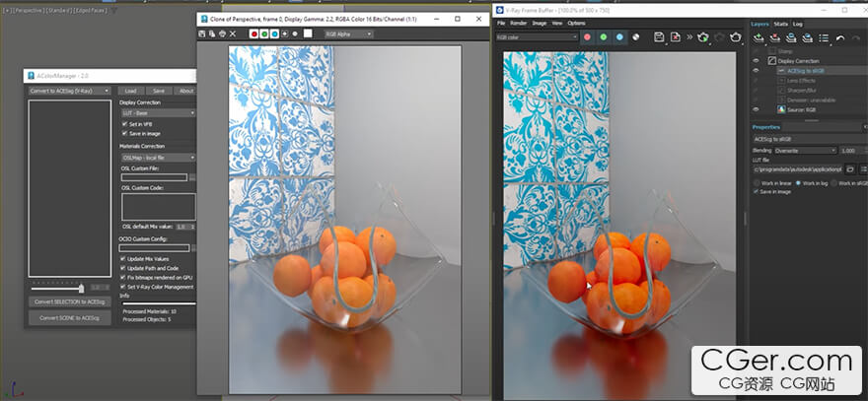Viewport: 868px width, 401px height.
Task: Toggle blue channel in V-Ray Frame Buffer
Action: click(619, 37)
